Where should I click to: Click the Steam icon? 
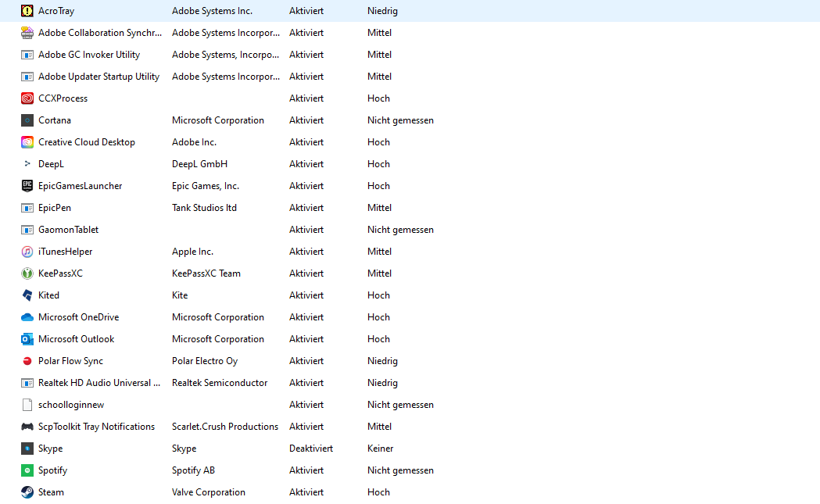[x=27, y=492]
